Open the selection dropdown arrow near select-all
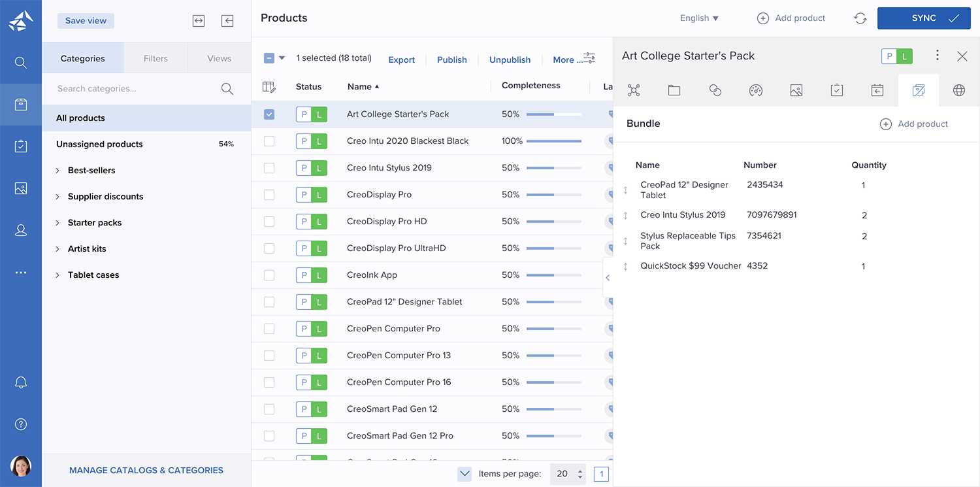 click(x=282, y=58)
